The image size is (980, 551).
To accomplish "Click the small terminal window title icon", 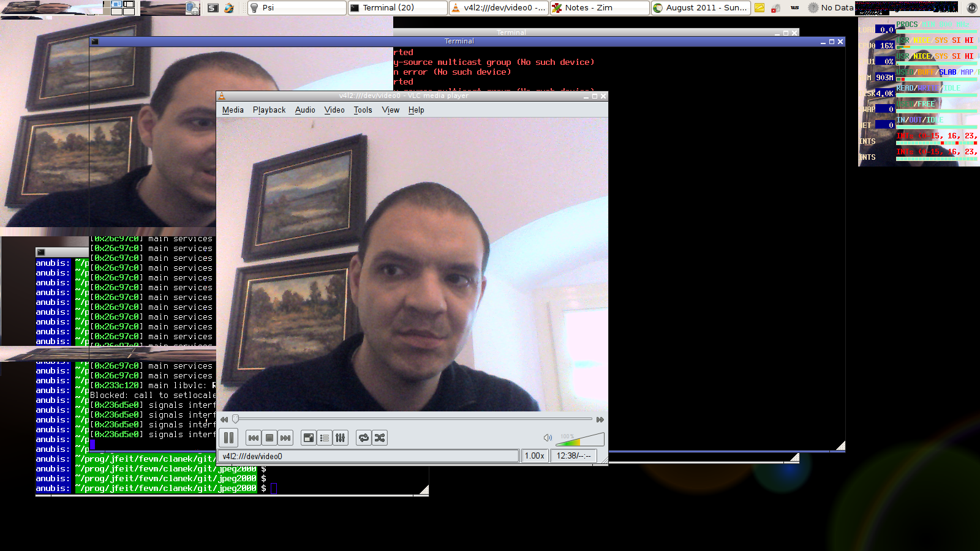I will pyautogui.click(x=40, y=252).
